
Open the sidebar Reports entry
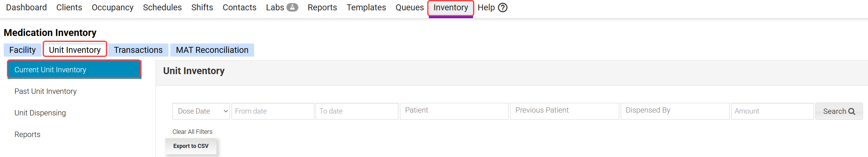pyautogui.click(x=27, y=134)
